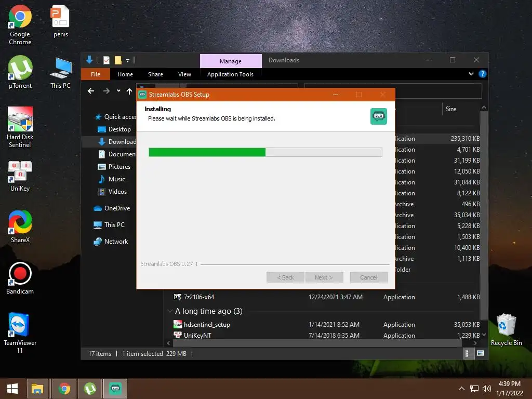Collapse the 'A long time ago' group

(x=170, y=311)
